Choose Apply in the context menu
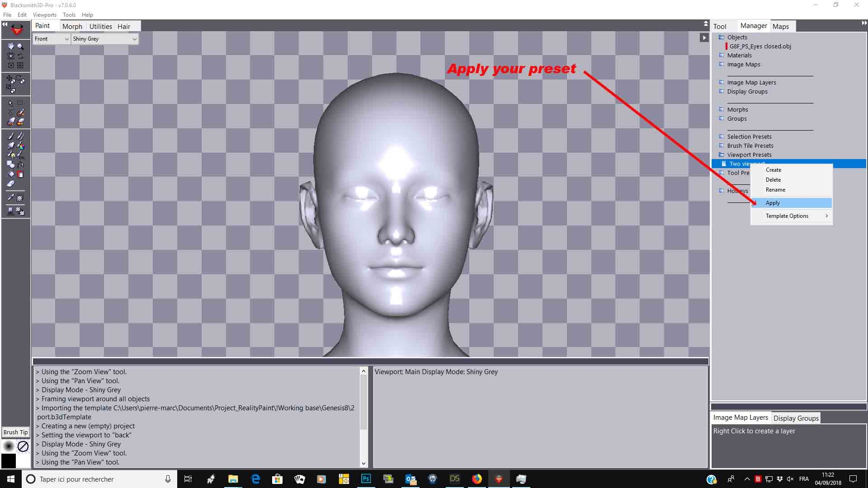 click(x=792, y=203)
